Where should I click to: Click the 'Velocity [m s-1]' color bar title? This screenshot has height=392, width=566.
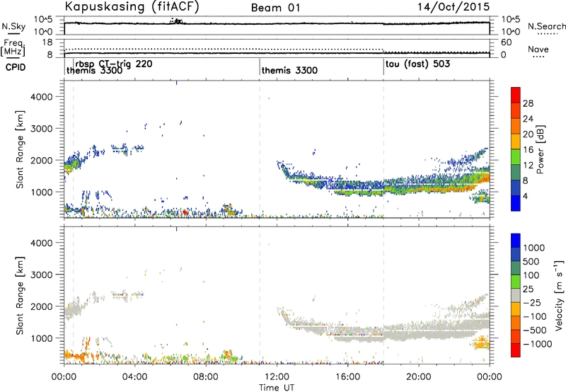coord(559,295)
